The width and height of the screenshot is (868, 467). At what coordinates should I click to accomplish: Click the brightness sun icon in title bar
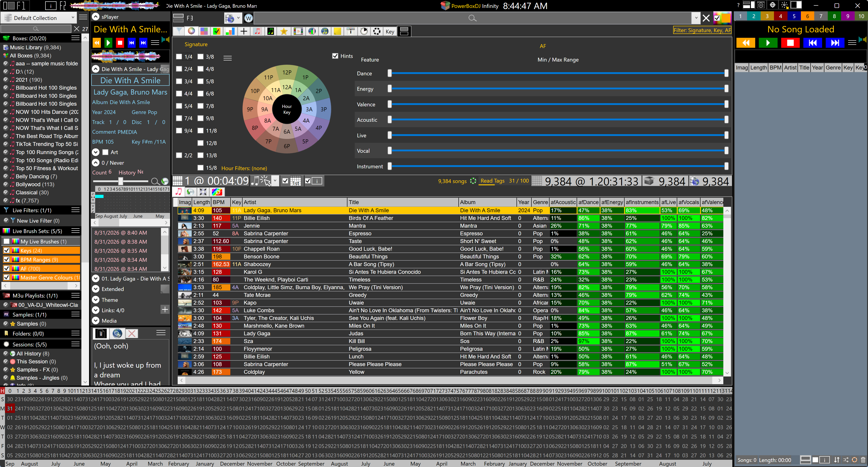(785, 5)
